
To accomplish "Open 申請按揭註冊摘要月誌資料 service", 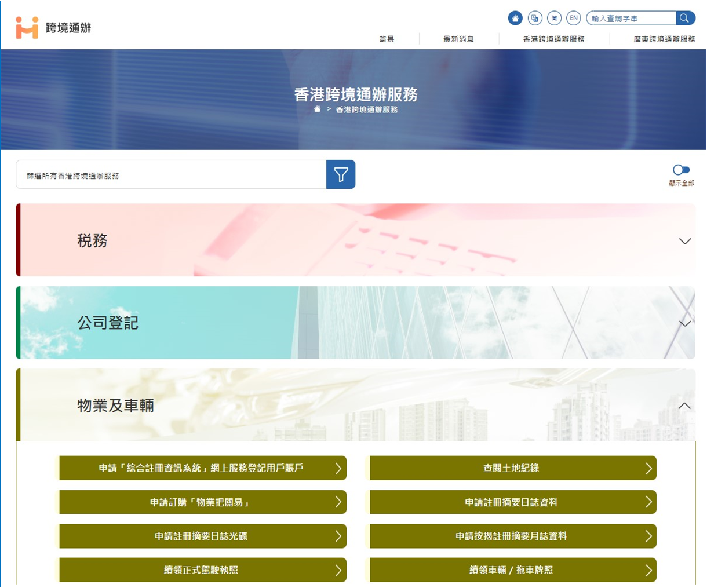I will click(513, 536).
